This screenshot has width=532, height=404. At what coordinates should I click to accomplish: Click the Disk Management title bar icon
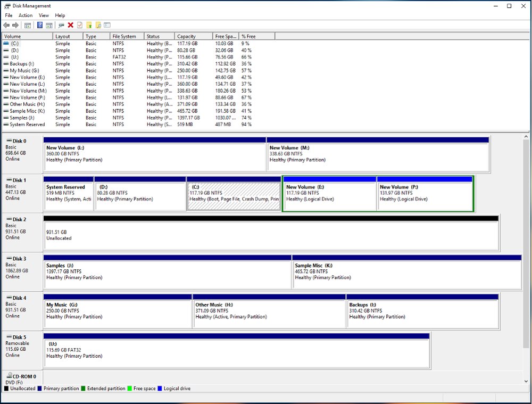pyautogui.click(x=7, y=6)
